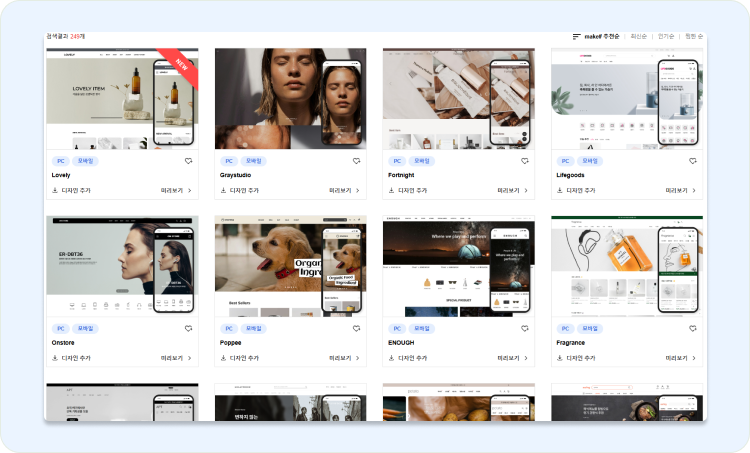Add Fortnight to favorites via heart icon
This screenshot has width=750, height=453.
click(x=525, y=161)
